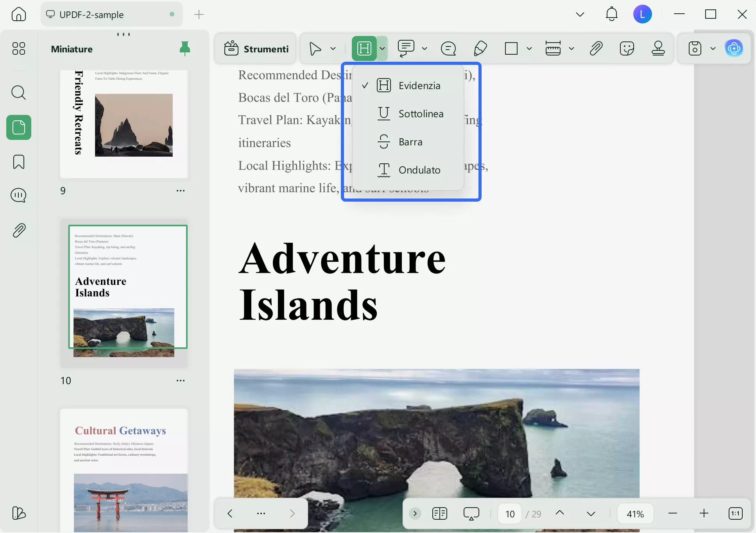Select the checked Evidenzia option
This screenshot has height=533, width=756.
point(419,86)
